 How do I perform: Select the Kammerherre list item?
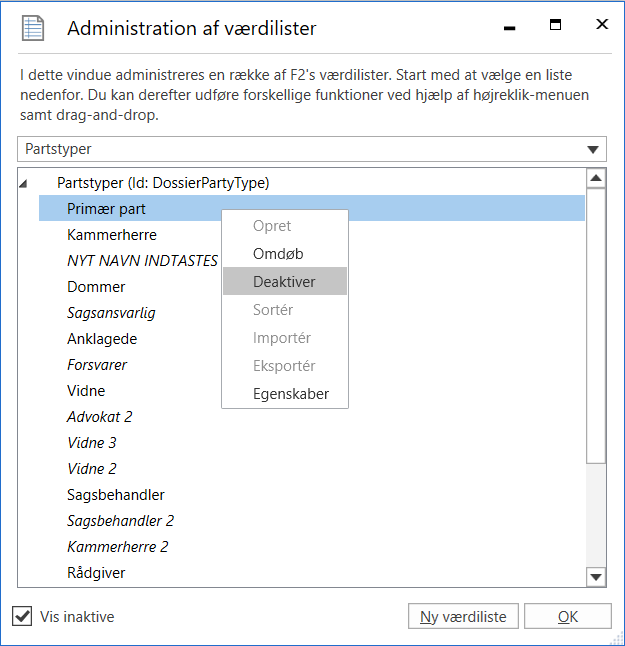(x=112, y=235)
